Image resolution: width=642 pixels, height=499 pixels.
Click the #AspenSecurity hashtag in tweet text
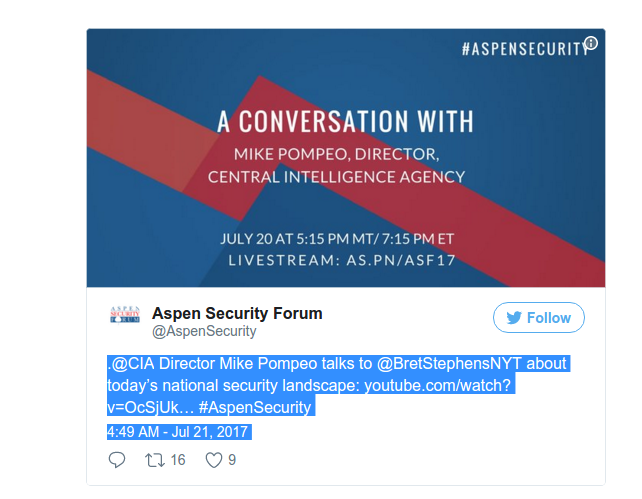pos(255,407)
